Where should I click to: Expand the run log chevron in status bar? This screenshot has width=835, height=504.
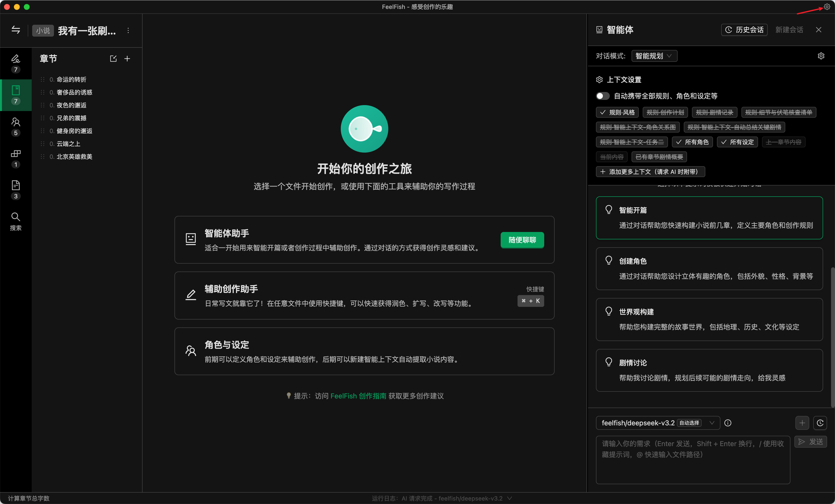click(509, 498)
